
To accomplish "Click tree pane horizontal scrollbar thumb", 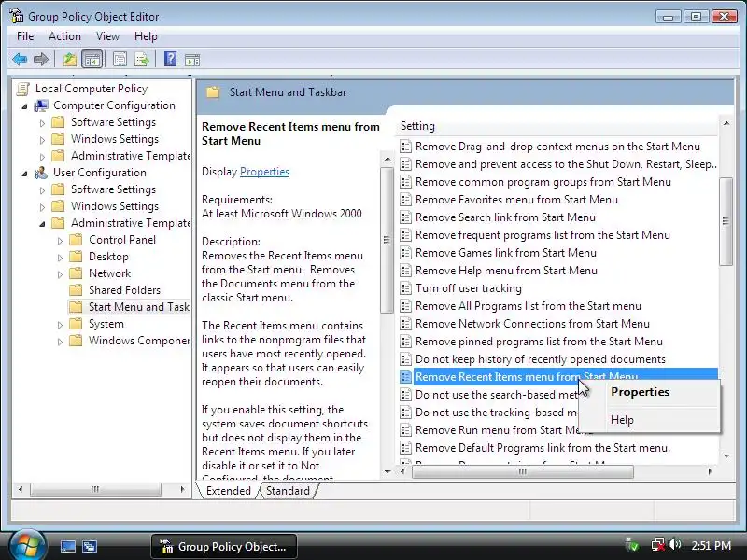I will click(x=95, y=489).
